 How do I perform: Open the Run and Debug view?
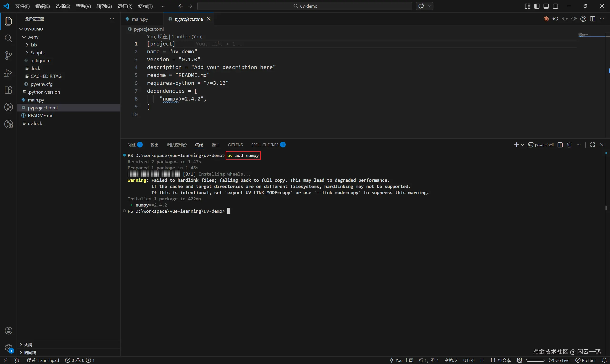(8, 73)
